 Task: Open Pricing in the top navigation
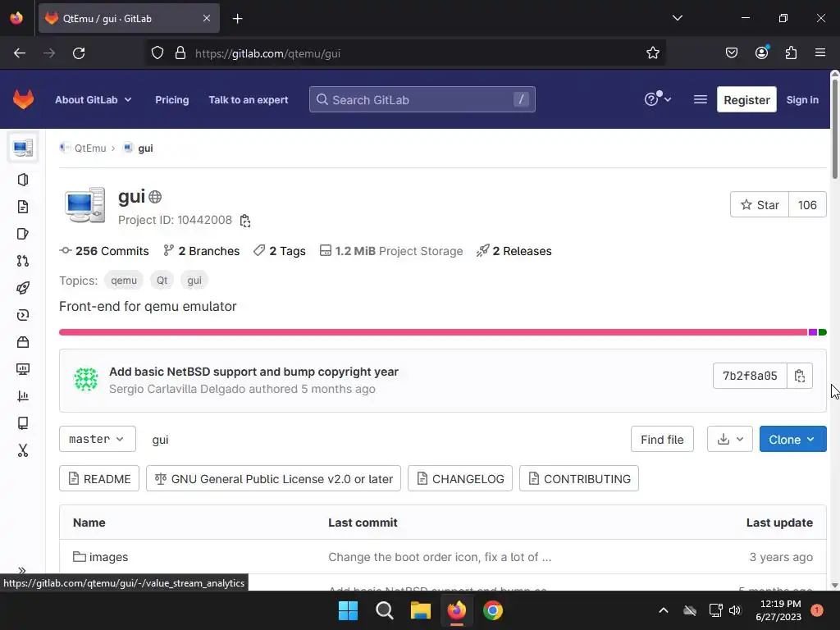click(172, 100)
